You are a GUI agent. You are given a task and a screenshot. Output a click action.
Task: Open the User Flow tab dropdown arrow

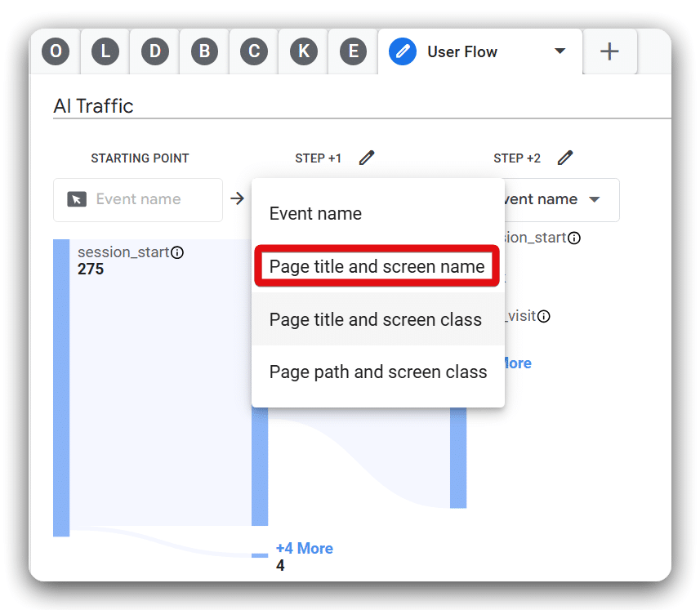(560, 51)
